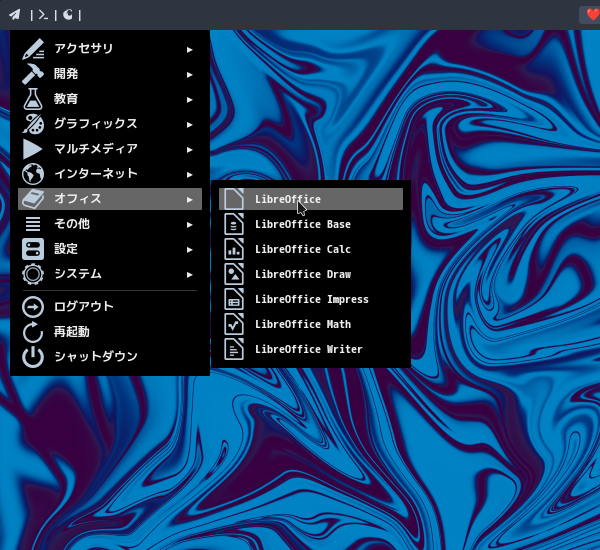Image resolution: width=600 pixels, height=550 pixels.
Task: Choose ログアウト to log out
Action: click(110, 307)
